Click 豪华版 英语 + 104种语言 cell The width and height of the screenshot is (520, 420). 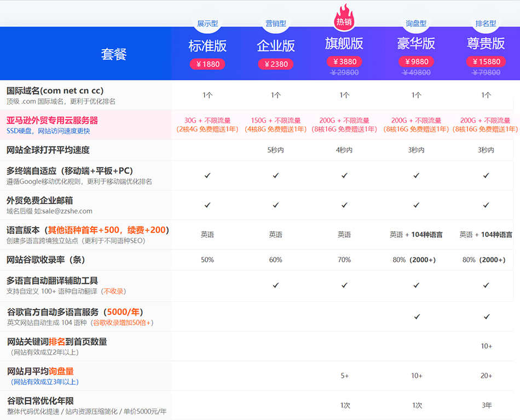(x=416, y=235)
